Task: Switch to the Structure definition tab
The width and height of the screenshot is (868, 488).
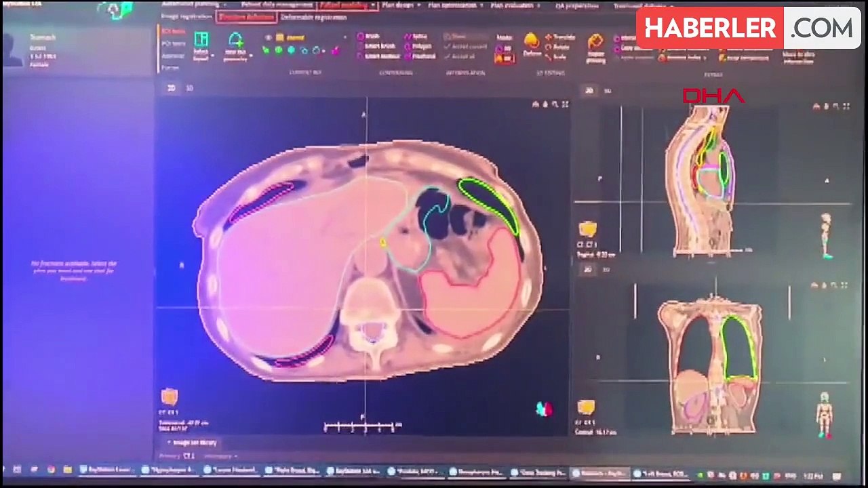Action: tap(246, 16)
